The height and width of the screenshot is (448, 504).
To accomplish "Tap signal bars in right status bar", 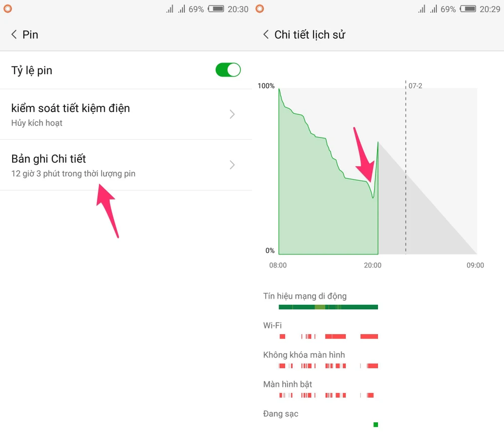I will click(x=428, y=9).
